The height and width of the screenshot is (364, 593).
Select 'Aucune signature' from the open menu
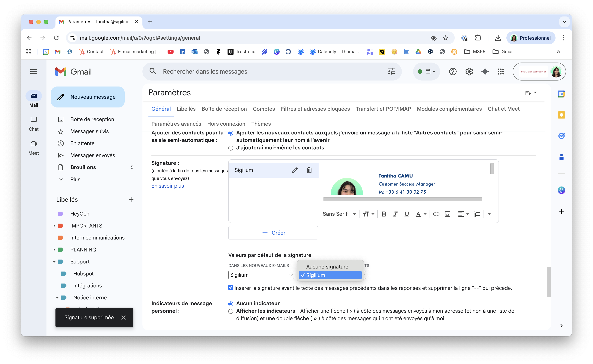[x=327, y=266]
